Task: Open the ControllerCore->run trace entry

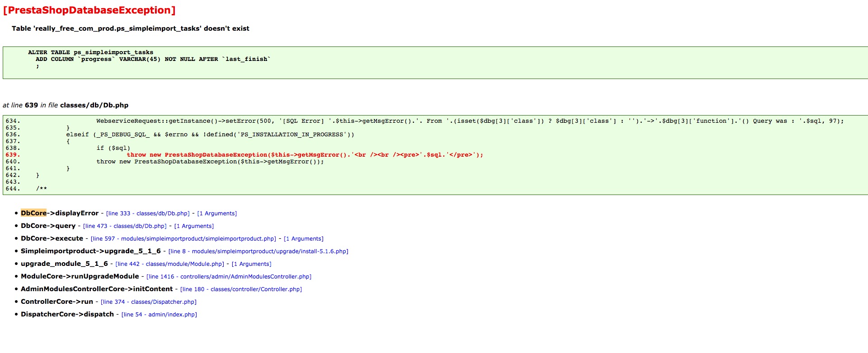Action: pos(57,302)
